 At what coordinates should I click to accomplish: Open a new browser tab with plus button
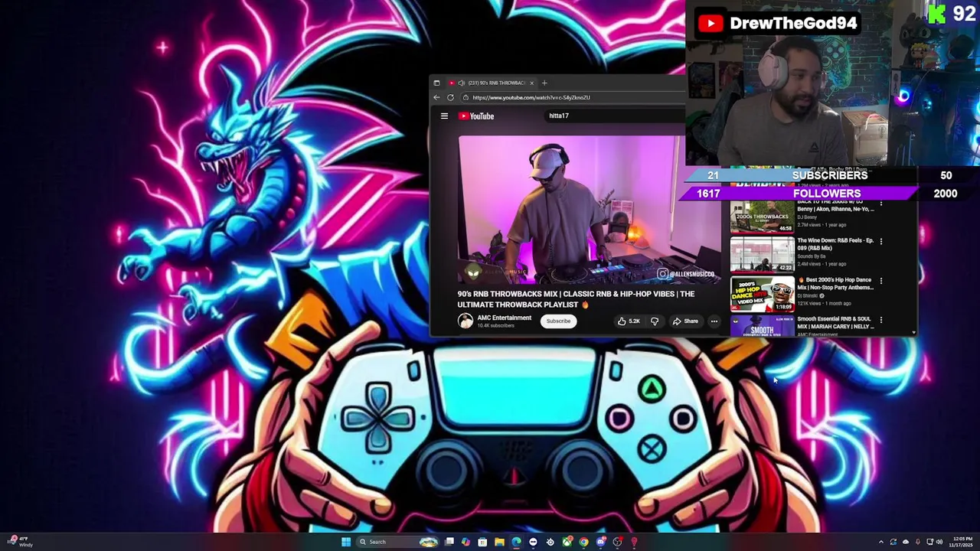click(x=544, y=83)
